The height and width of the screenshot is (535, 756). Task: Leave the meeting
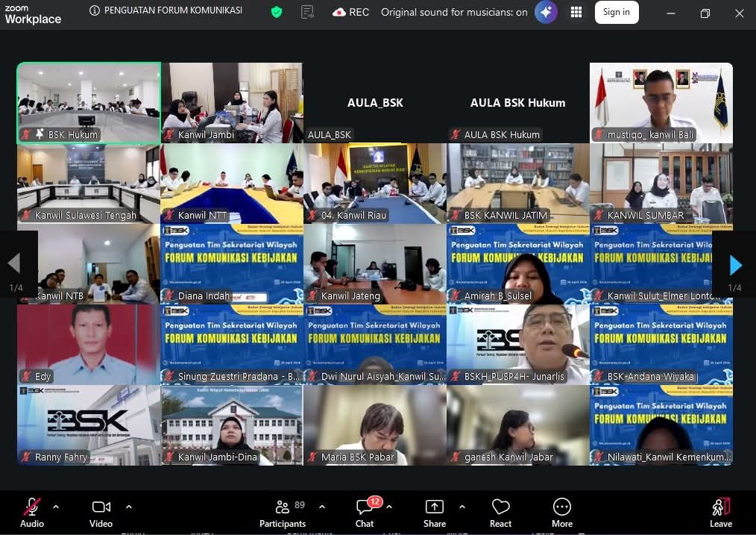click(720, 513)
